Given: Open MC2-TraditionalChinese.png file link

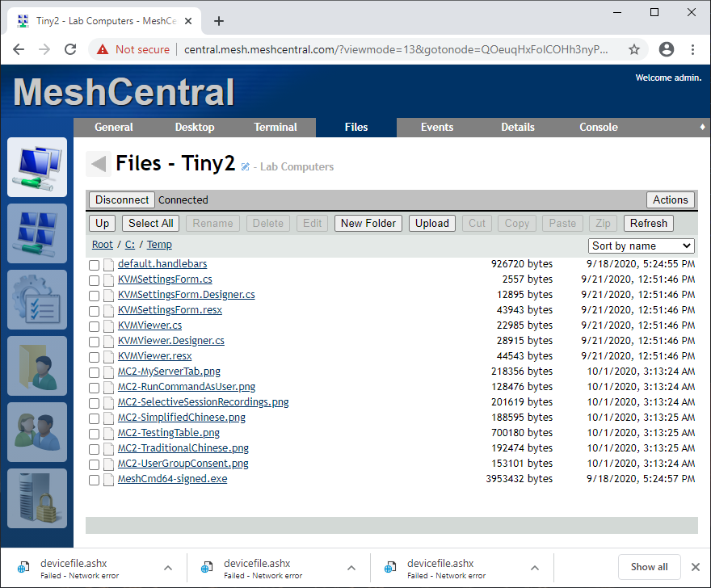Looking at the screenshot, I should pyautogui.click(x=183, y=448).
